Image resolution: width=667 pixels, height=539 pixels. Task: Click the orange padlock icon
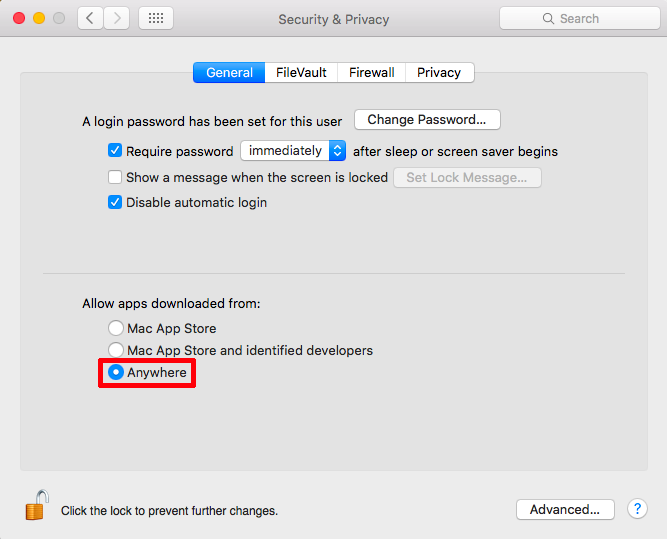pos(37,505)
